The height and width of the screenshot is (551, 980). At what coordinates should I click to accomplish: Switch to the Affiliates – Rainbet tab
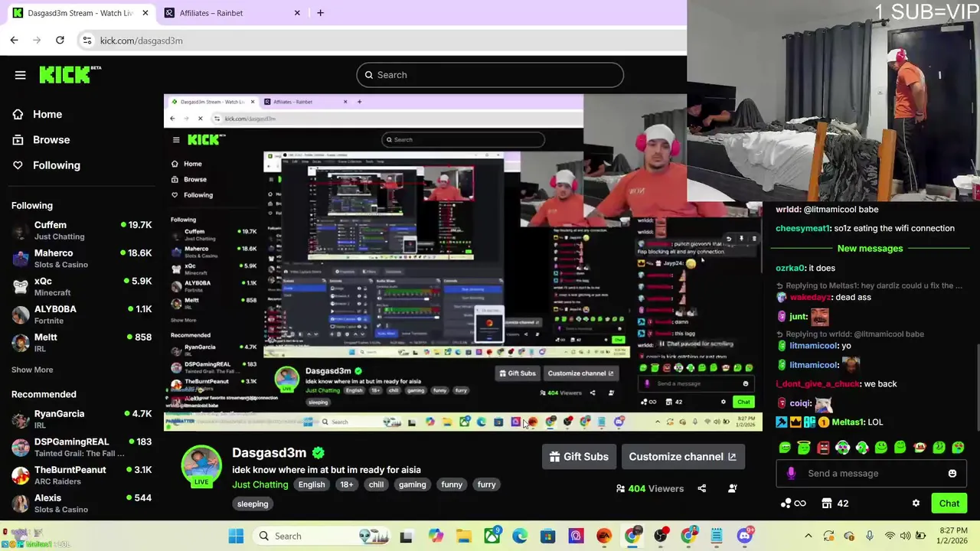click(233, 13)
